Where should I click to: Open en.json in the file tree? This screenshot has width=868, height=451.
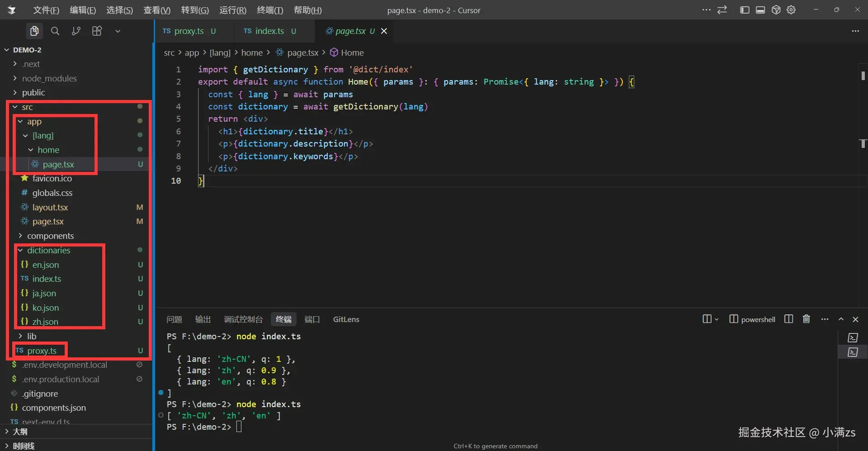[45, 265]
